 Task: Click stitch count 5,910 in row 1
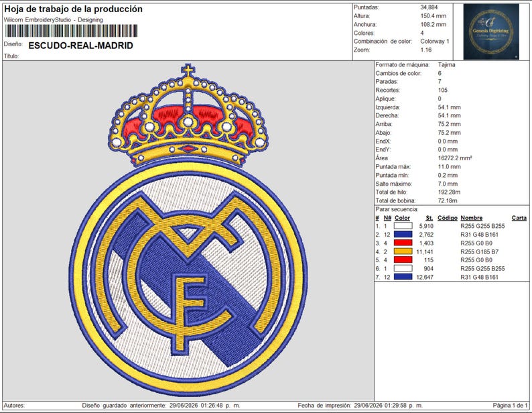(x=426, y=226)
